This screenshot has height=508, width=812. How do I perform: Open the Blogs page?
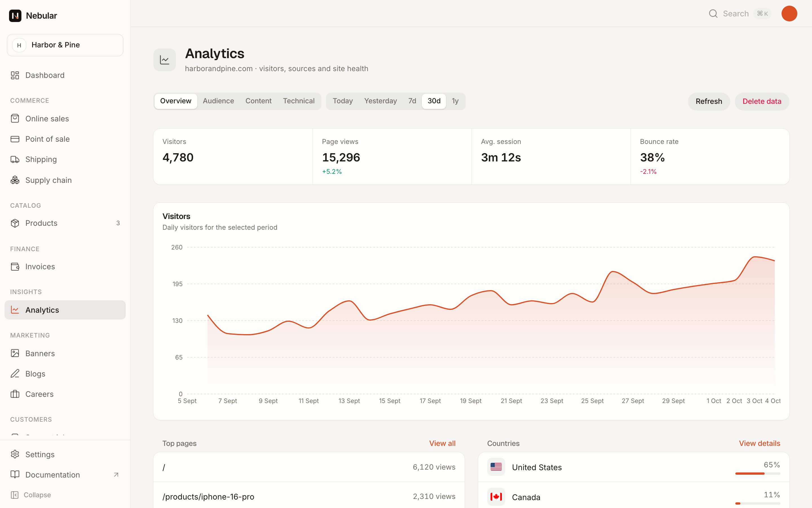click(x=65, y=374)
